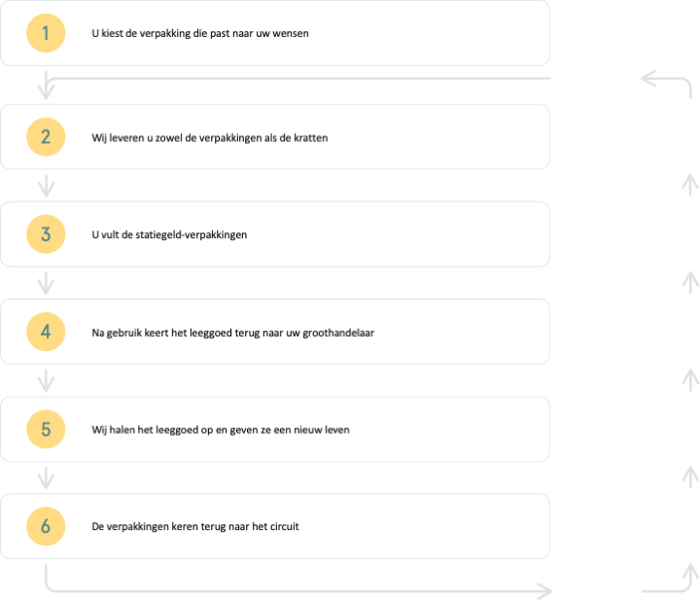
Task: Click the yellow circle numbered 6
Action: tap(46, 526)
